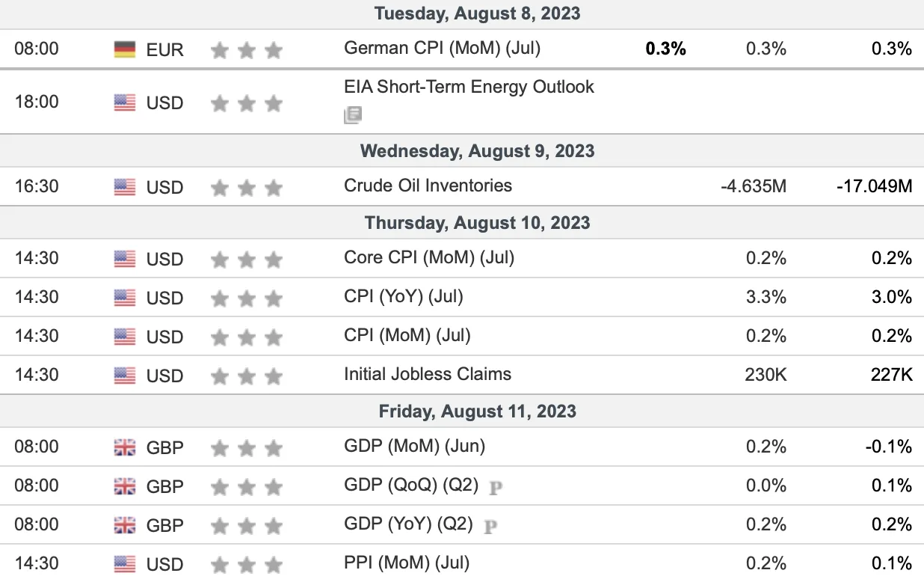Open the PPI (MoM) (Jul) event
The image size is (924, 582).
pos(407,563)
